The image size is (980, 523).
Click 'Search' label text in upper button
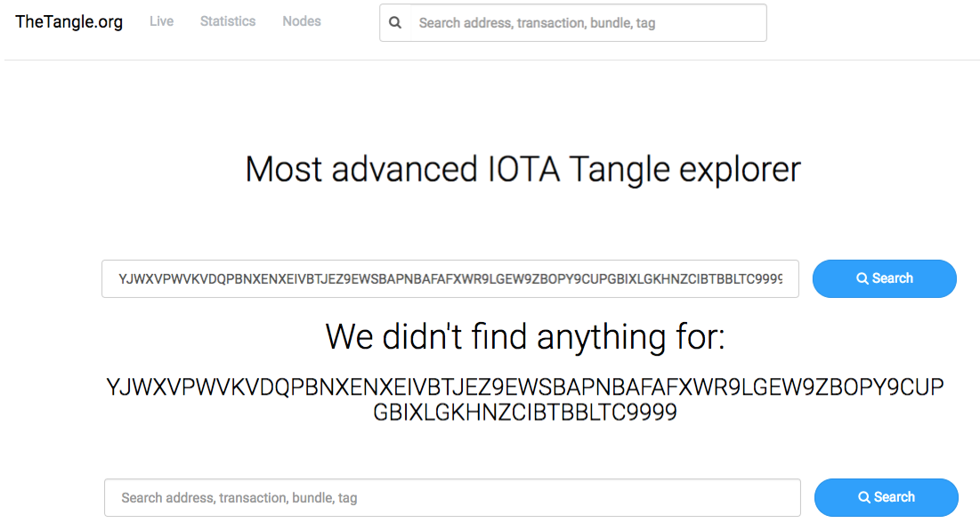893,278
